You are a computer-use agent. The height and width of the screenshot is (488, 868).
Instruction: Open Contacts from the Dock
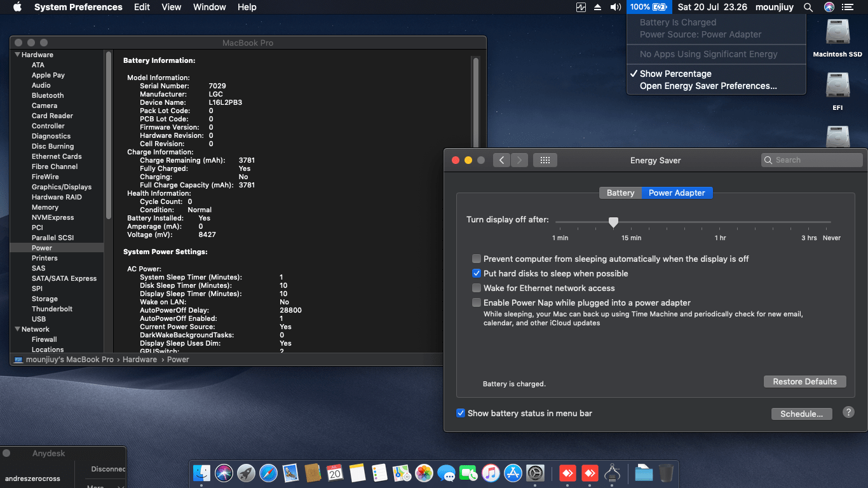[x=313, y=473]
